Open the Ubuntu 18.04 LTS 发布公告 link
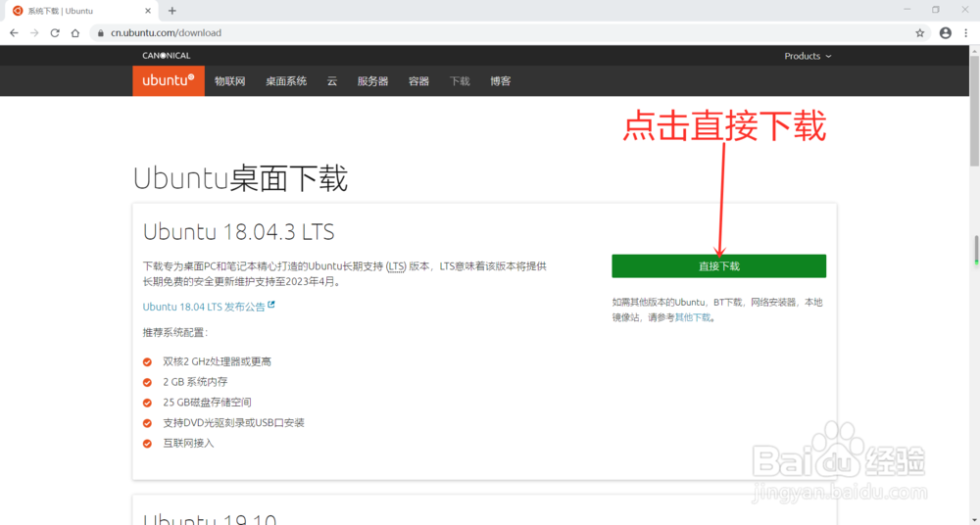This screenshot has width=980, height=525. coord(209,307)
